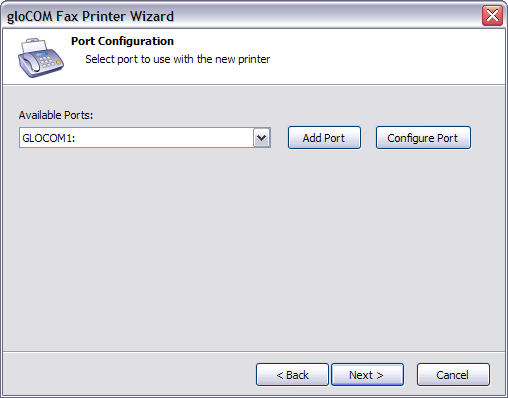The image size is (508, 398).
Task: Click the Available Ports: label
Action: [x=56, y=115]
